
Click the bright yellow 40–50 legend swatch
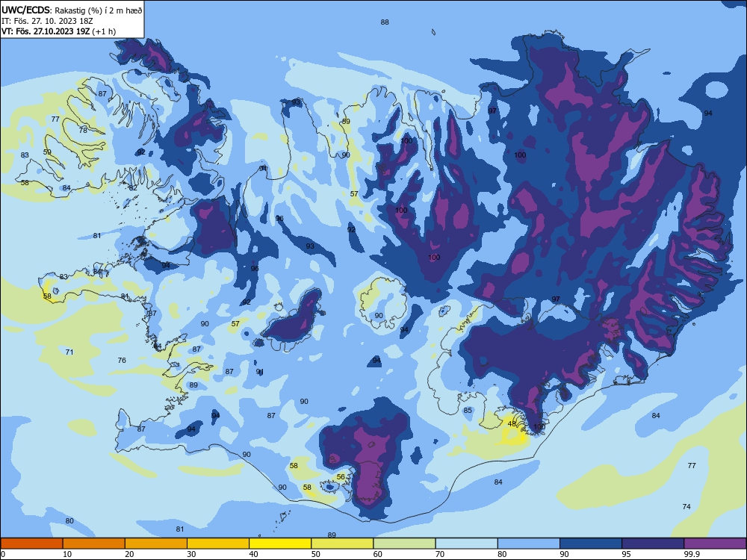tap(280, 544)
